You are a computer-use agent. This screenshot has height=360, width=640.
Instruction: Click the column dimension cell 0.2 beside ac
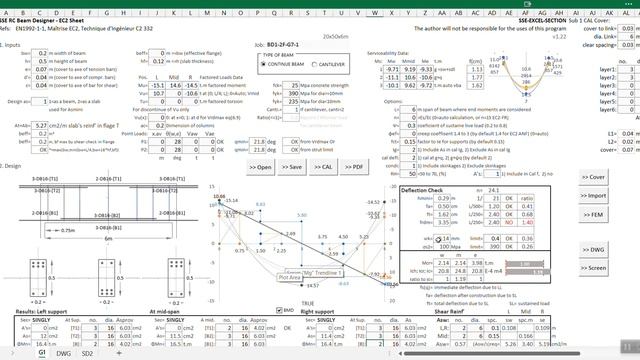coord(157,126)
